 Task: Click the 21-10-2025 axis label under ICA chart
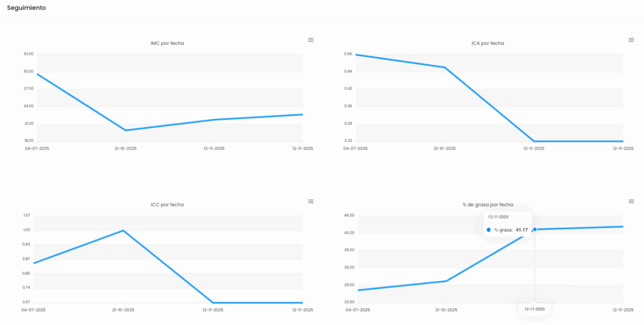(x=445, y=149)
